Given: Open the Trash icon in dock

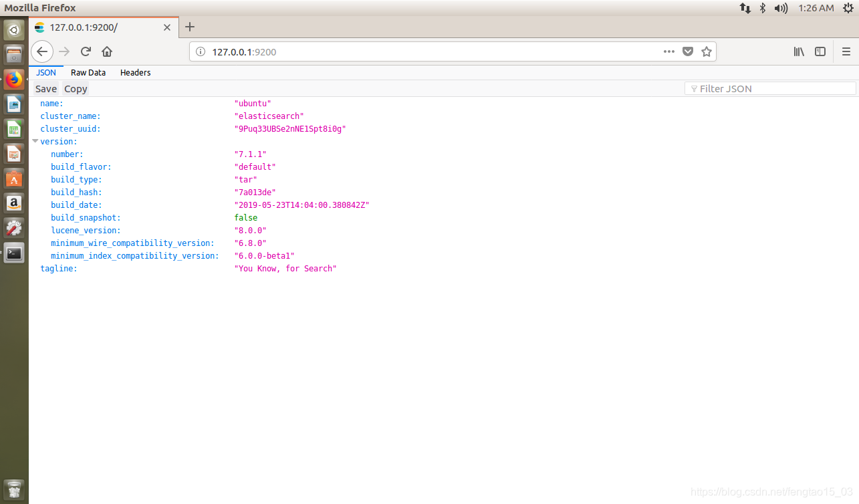Looking at the screenshot, I should coord(14,489).
